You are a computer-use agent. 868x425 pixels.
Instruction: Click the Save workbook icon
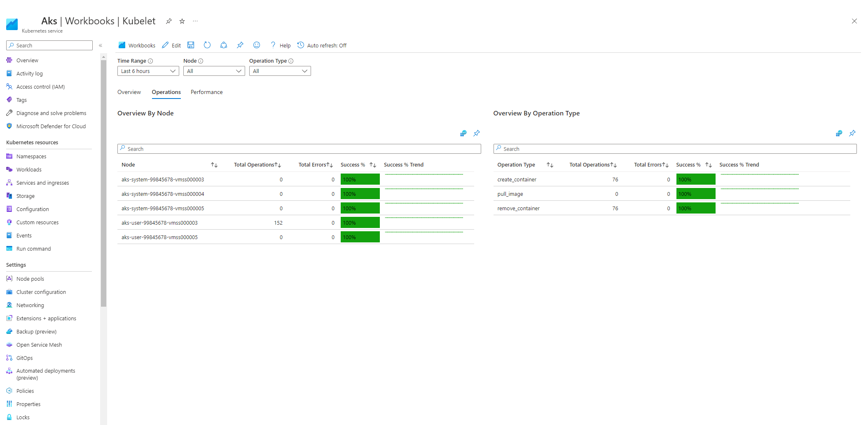[191, 45]
